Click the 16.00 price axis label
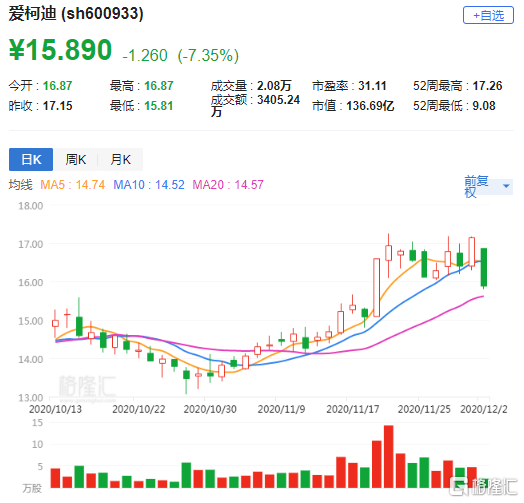The height and width of the screenshot is (503, 524). [x=30, y=282]
